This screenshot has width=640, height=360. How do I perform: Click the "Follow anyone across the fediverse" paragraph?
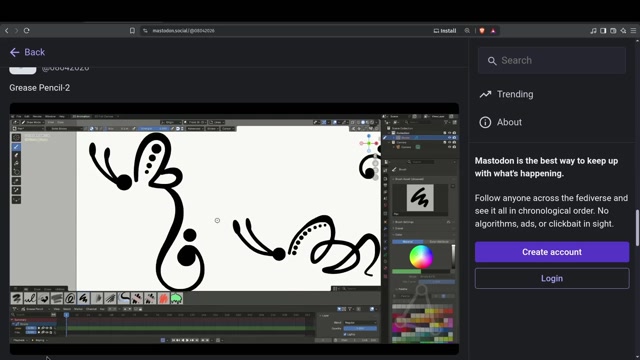point(551,211)
